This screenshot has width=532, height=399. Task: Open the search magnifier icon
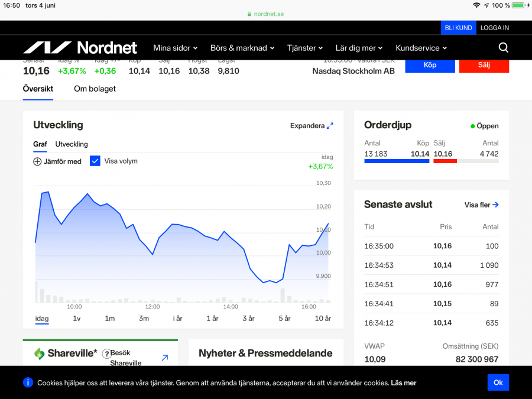click(503, 48)
